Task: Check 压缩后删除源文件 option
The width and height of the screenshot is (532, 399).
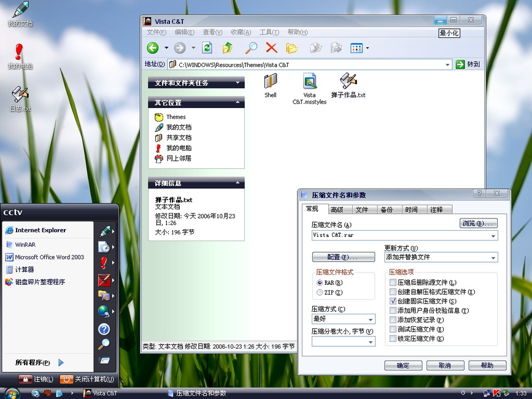Action: tap(393, 282)
